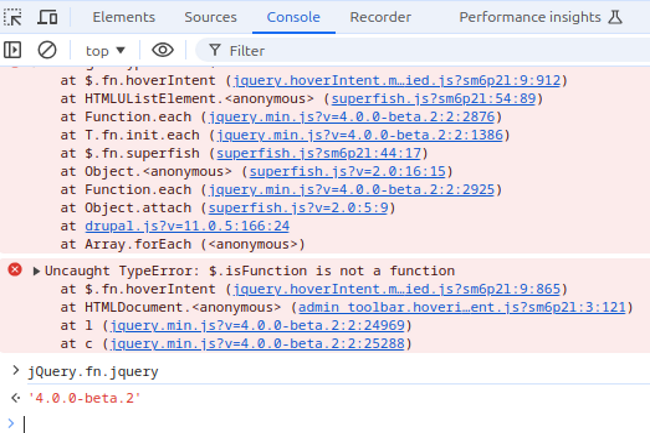Clear the console with the ban icon
The width and height of the screenshot is (650, 433).
point(47,50)
